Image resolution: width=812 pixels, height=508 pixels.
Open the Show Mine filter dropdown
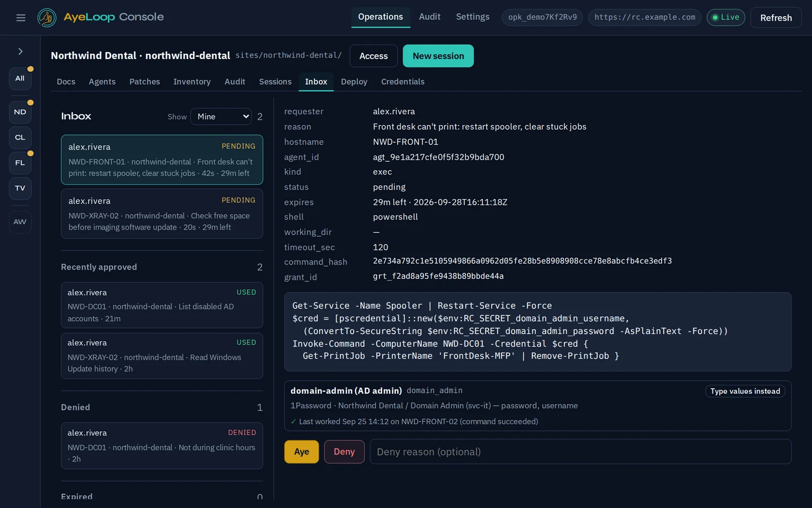pyautogui.click(x=221, y=117)
